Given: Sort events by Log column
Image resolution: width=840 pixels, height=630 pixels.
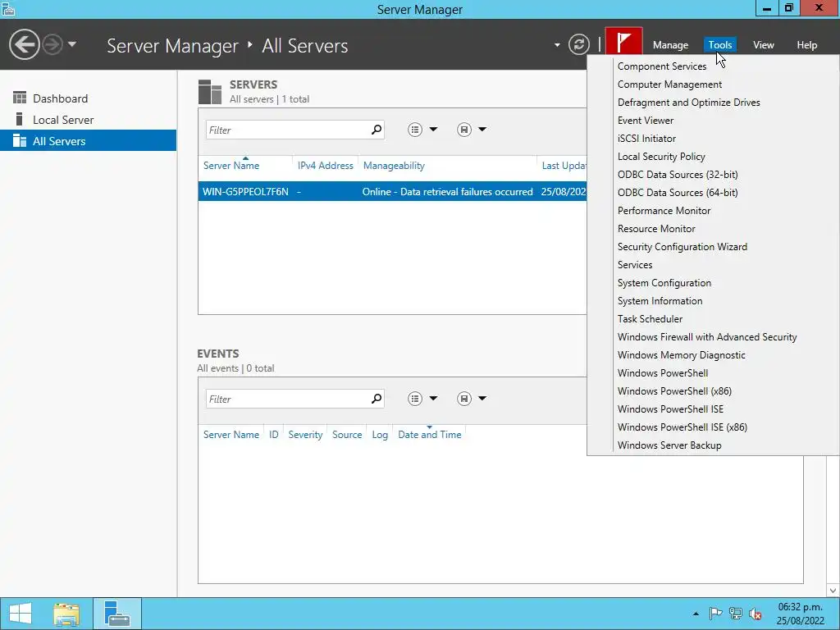Looking at the screenshot, I should [380, 435].
